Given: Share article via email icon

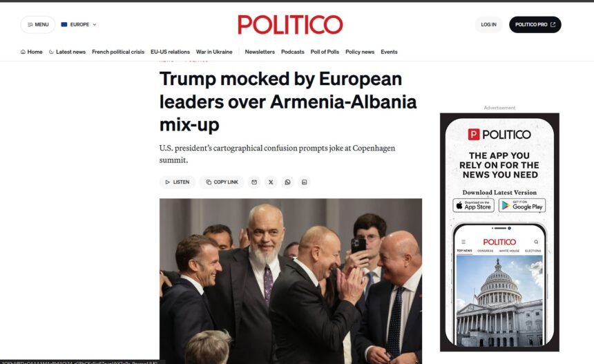Looking at the screenshot, I should (254, 182).
